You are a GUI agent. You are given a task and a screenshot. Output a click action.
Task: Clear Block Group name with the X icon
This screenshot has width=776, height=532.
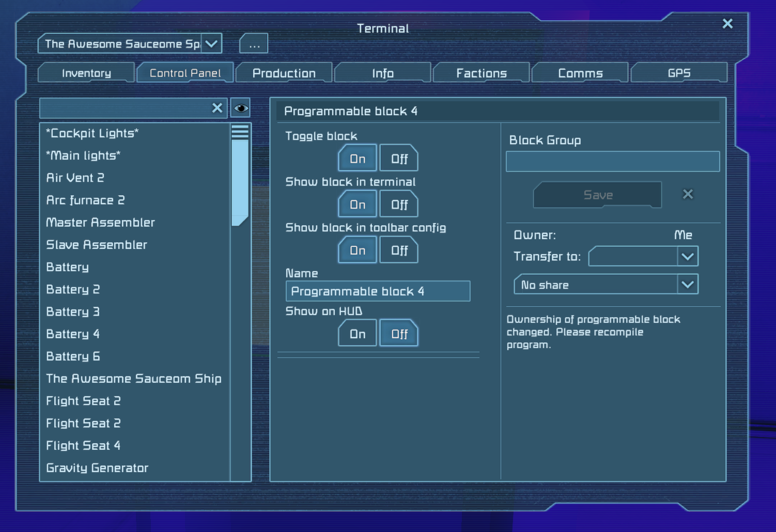pos(688,194)
